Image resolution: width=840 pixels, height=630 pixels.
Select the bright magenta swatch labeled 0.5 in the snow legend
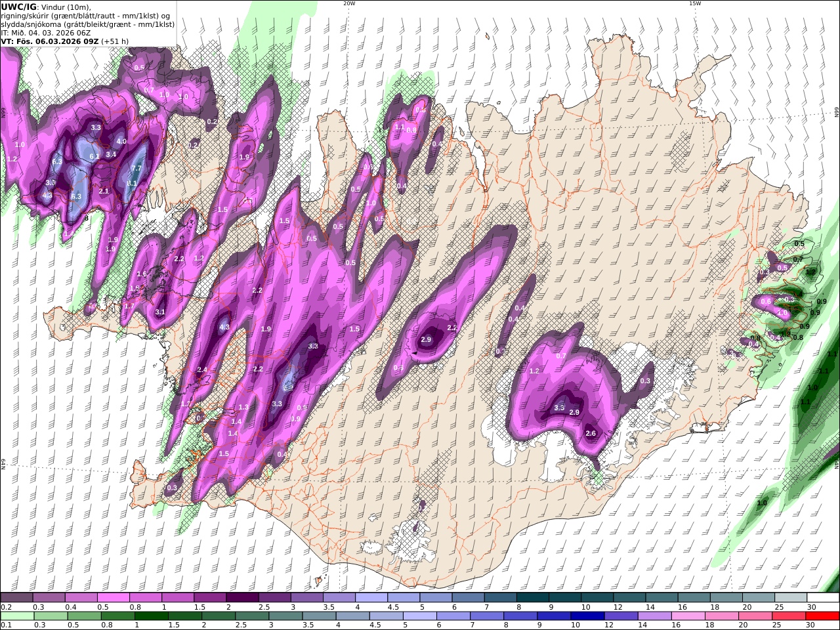[x=114, y=598]
